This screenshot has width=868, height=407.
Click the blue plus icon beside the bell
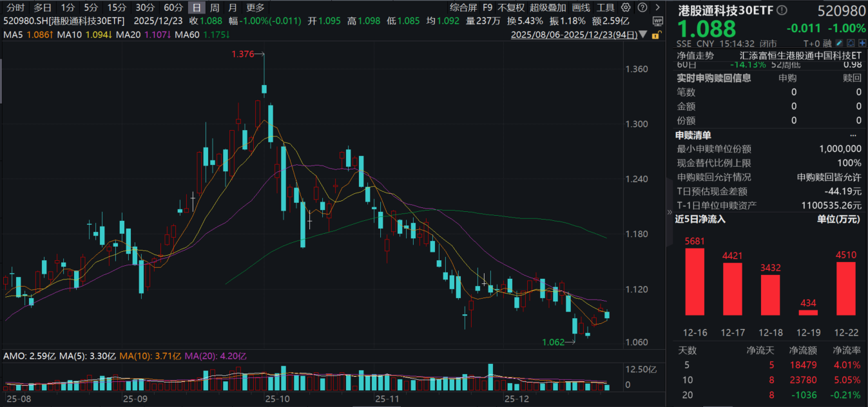click(861, 42)
